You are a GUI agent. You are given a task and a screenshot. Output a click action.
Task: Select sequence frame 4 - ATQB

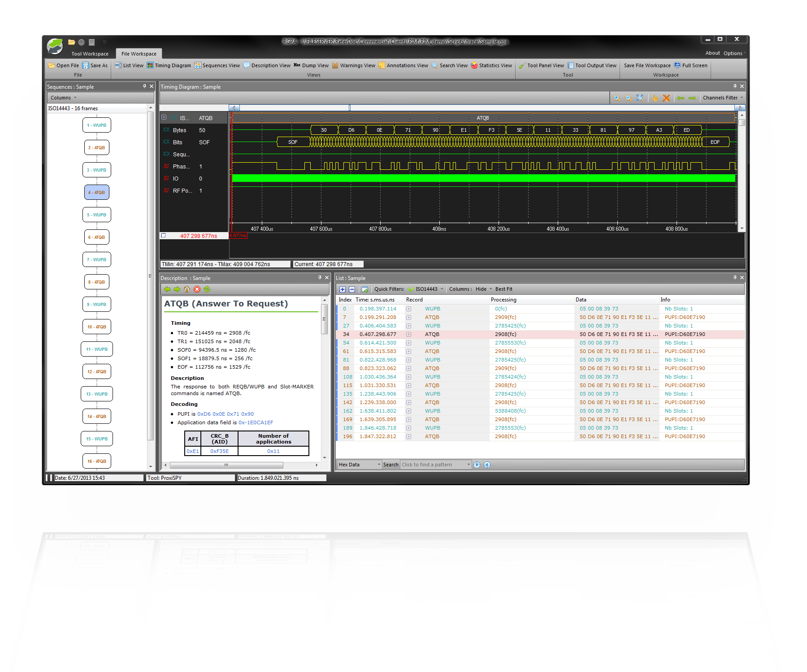pos(97,192)
